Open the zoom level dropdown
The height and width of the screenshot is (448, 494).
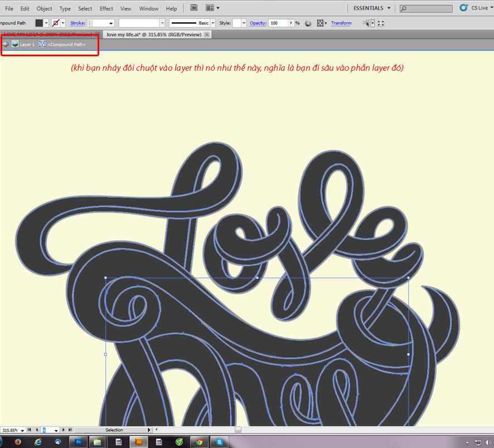(23, 430)
